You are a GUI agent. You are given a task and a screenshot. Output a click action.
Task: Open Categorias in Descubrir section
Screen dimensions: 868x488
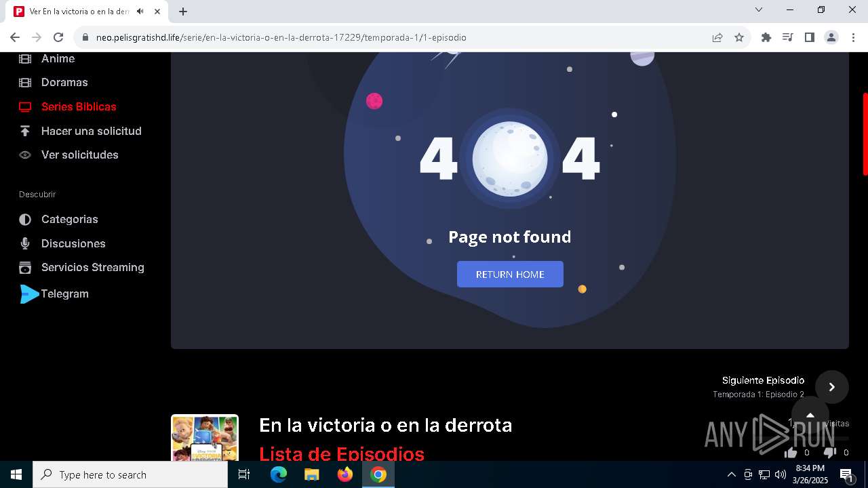pos(70,219)
